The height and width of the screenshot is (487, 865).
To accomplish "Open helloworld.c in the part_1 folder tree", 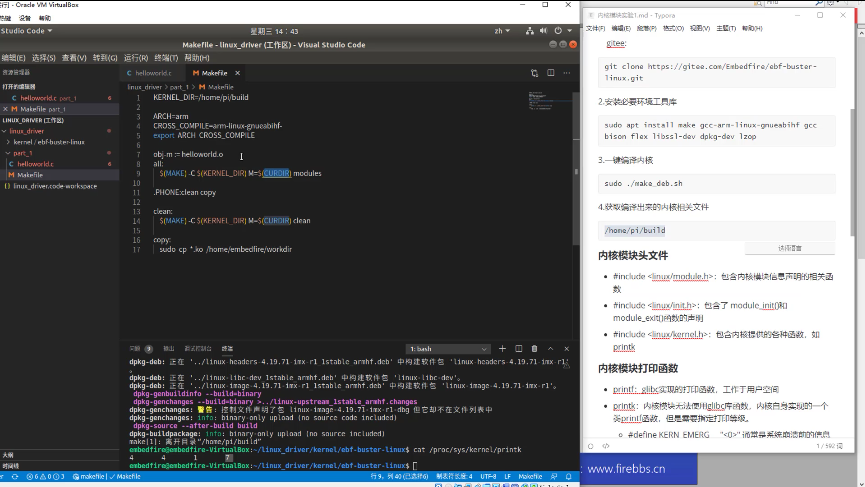I will point(35,164).
